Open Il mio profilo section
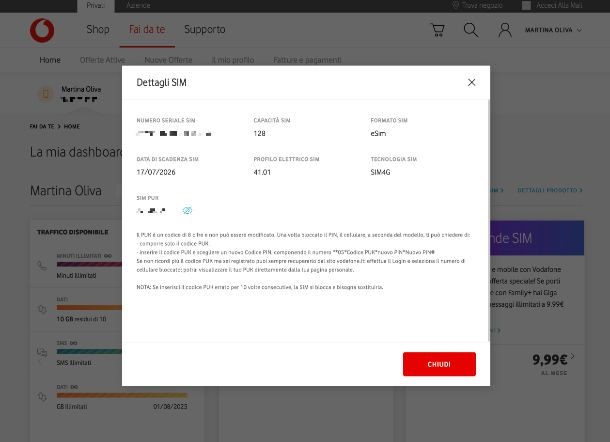The width and height of the screenshot is (610, 442). (x=233, y=60)
